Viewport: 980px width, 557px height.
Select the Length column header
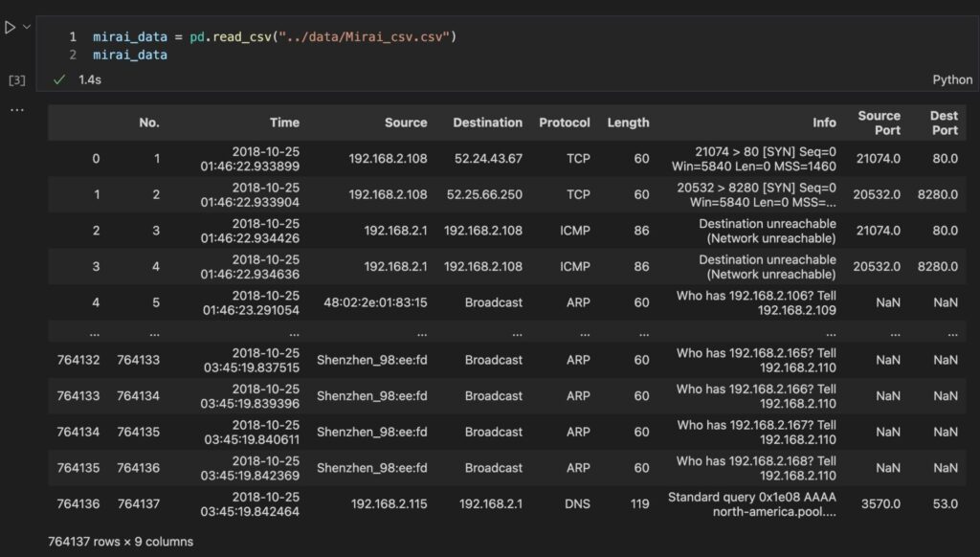click(628, 123)
